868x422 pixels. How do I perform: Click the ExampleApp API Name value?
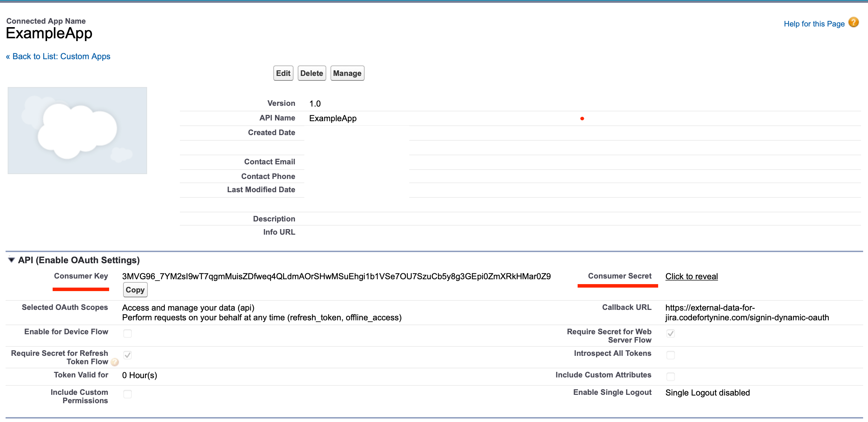point(332,118)
